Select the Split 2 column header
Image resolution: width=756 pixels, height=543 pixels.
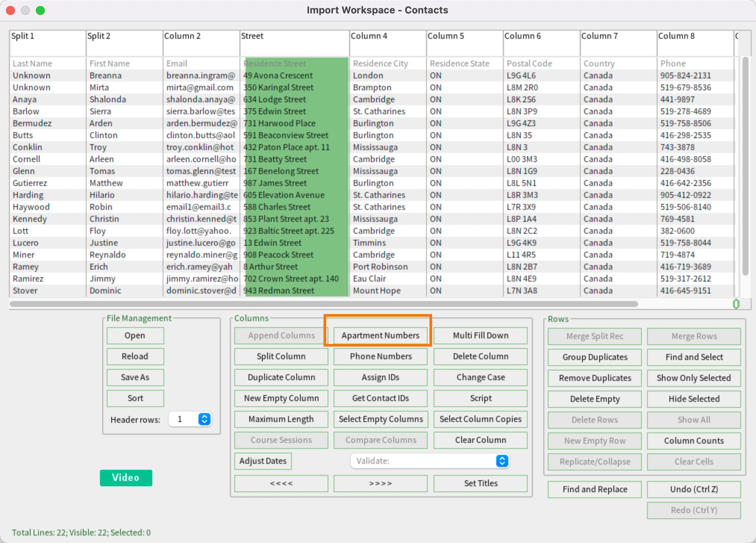124,43
